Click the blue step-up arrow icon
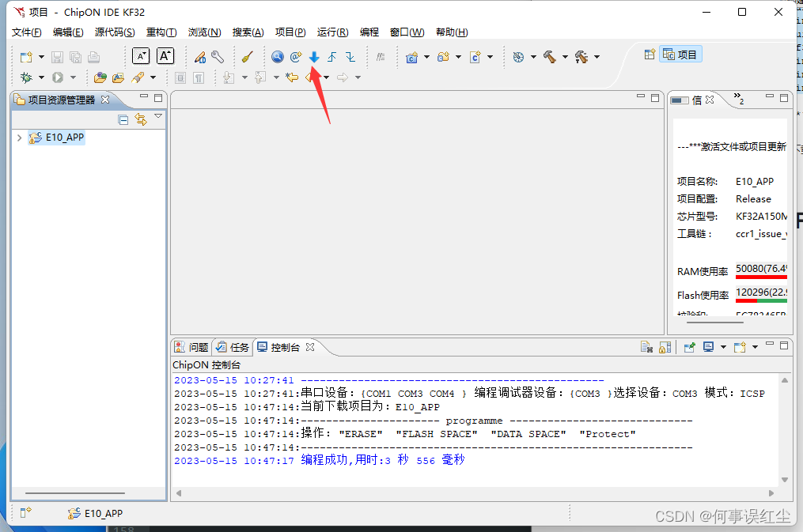Viewport: 803px width, 532px height. pos(331,57)
